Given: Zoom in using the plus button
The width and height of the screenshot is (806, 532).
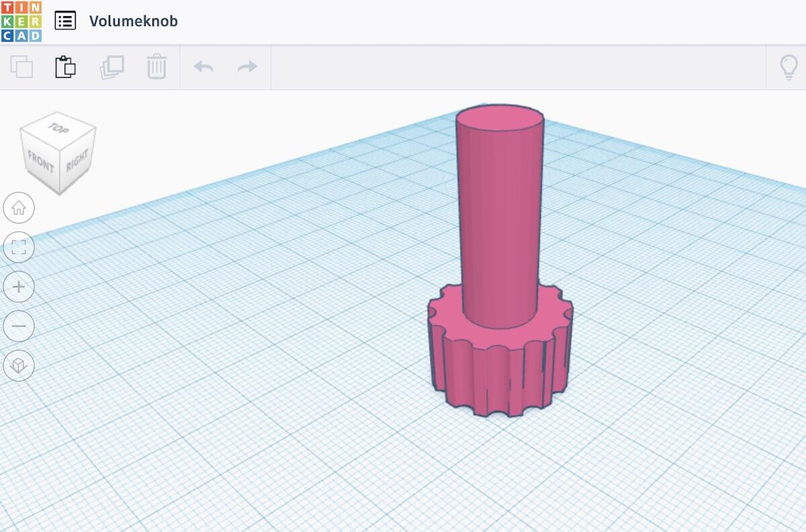Looking at the screenshot, I should coord(19,287).
